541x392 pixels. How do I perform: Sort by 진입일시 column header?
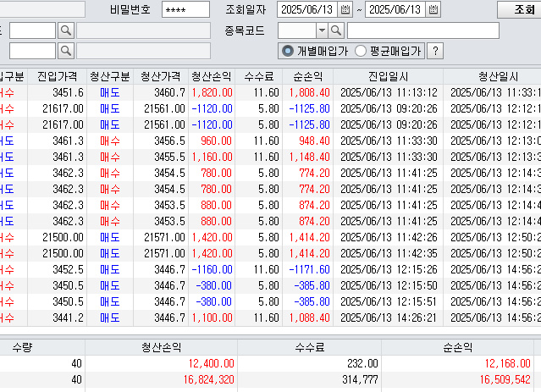(x=388, y=76)
